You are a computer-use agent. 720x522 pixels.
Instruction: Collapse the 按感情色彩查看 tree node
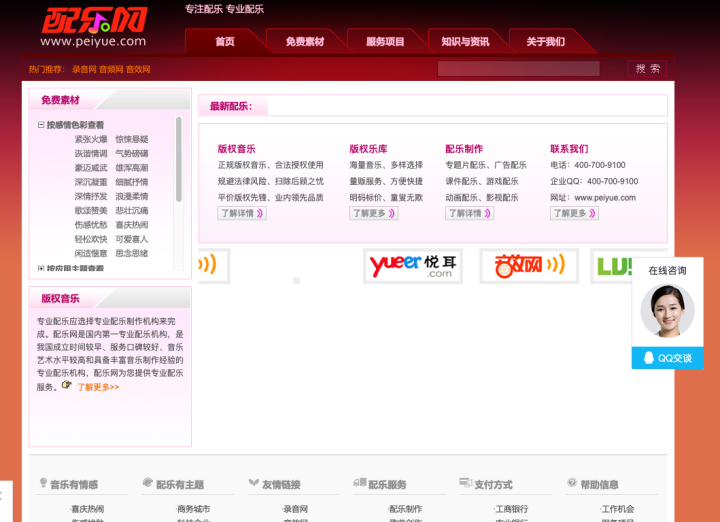41,124
